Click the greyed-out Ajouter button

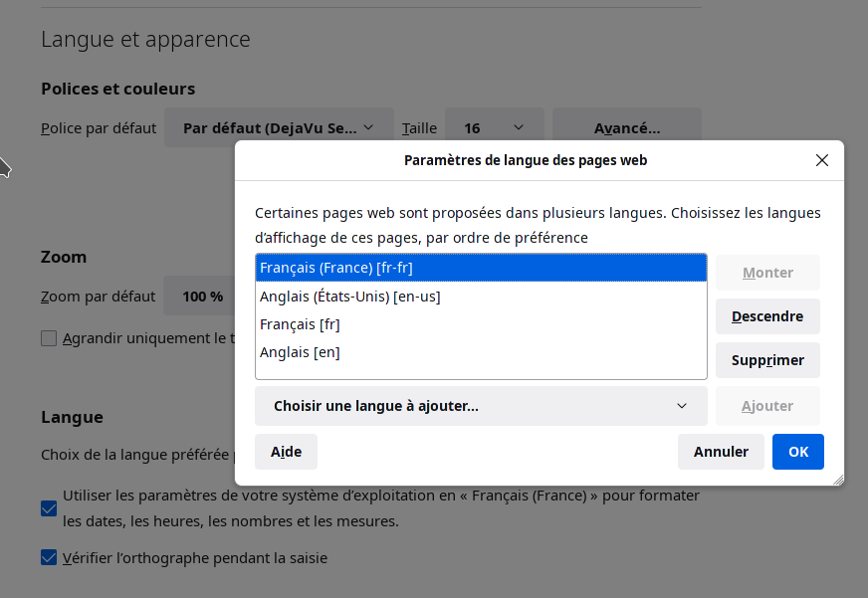(x=766, y=406)
